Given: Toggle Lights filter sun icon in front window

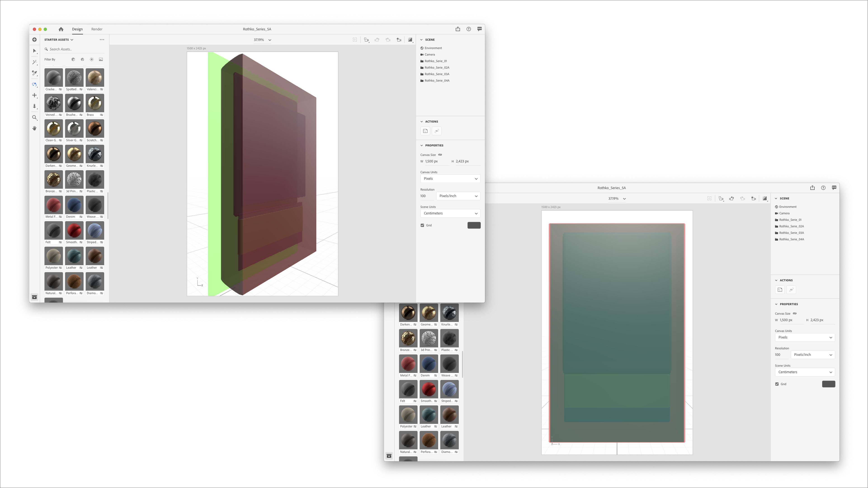Looking at the screenshot, I should [x=92, y=60].
